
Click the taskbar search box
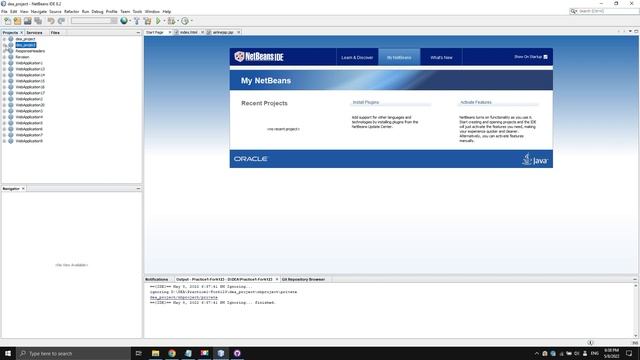click(73, 353)
